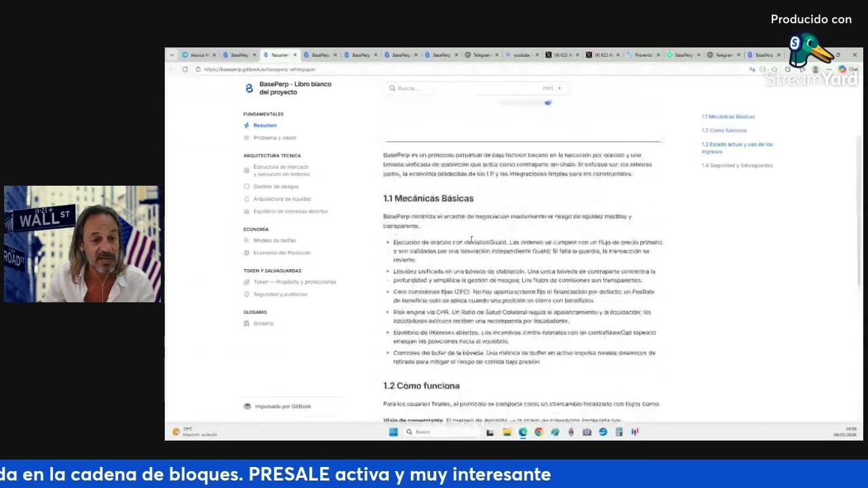The height and width of the screenshot is (488, 868).
Task: Open the camera app from taskbar
Action: tap(587, 432)
